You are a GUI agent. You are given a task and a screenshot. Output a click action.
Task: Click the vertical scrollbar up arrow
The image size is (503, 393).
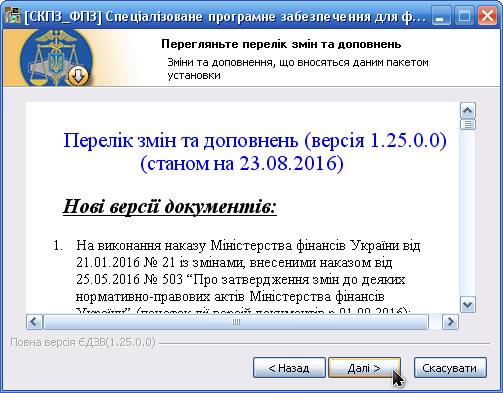pyautogui.click(x=468, y=111)
